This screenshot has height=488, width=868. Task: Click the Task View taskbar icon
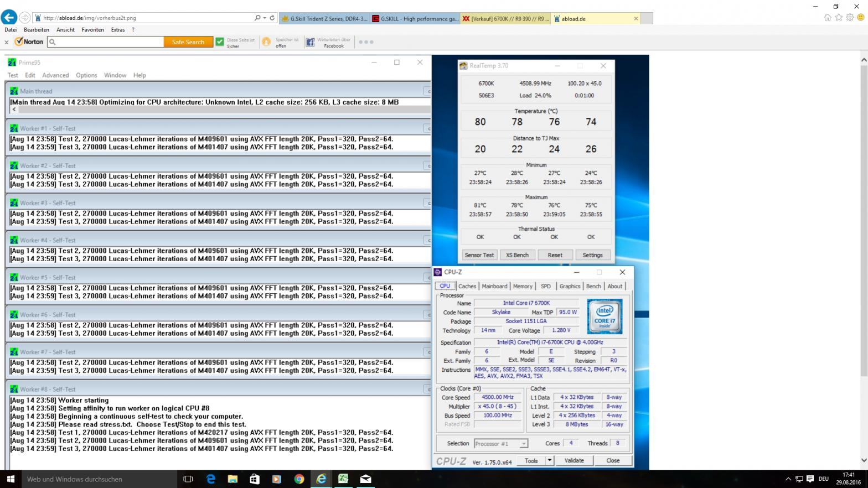click(188, 479)
